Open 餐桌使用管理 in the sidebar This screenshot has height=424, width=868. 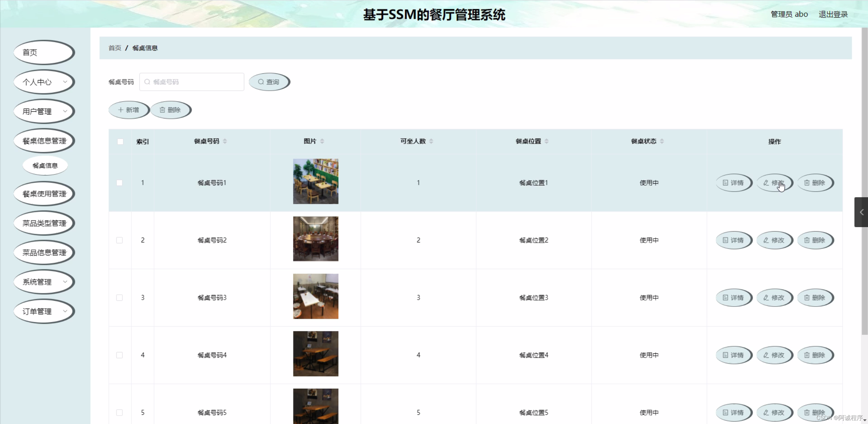click(x=44, y=194)
